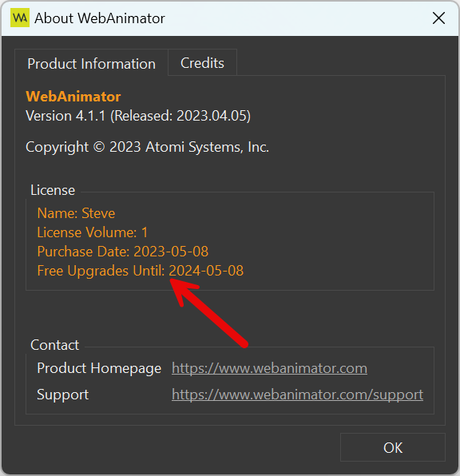460x476 pixels.
Task: Click the About WebAnimator title bar text
Action: tap(100, 18)
